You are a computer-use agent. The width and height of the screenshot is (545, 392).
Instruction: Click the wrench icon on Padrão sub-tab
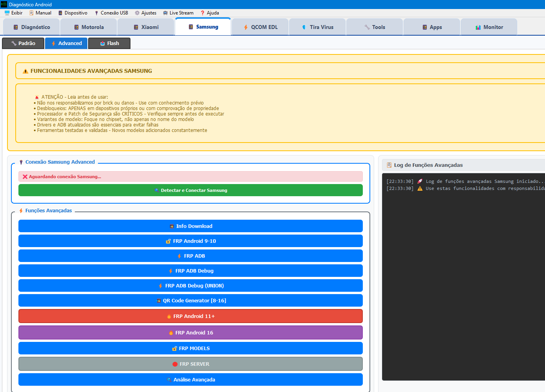click(x=14, y=43)
